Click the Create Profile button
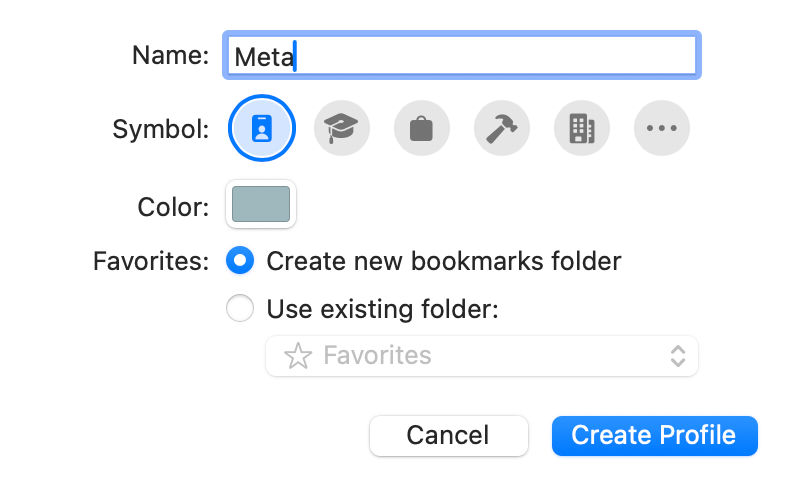 click(x=654, y=435)
